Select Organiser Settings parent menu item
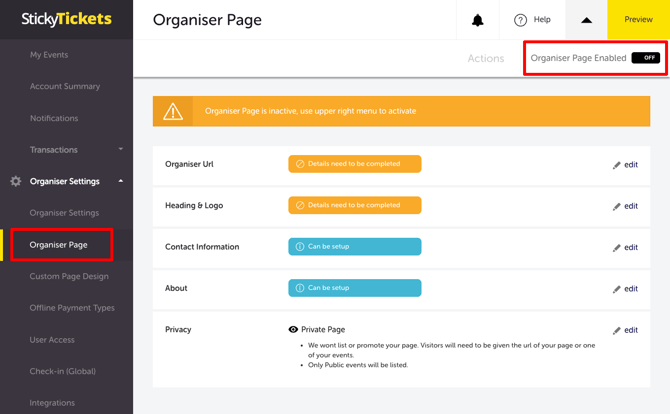The width and height of the screenshot is (670, 414). (65, 181)
